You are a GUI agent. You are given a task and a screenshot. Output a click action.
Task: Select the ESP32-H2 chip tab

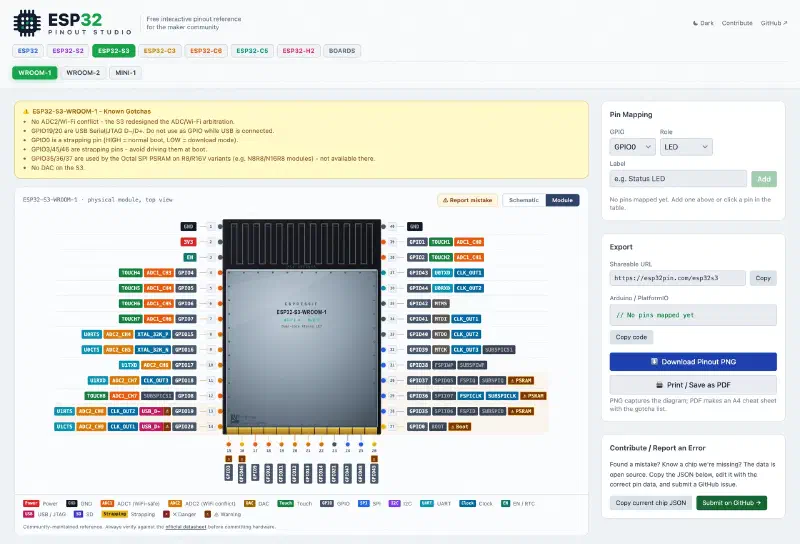coord(298,51)
